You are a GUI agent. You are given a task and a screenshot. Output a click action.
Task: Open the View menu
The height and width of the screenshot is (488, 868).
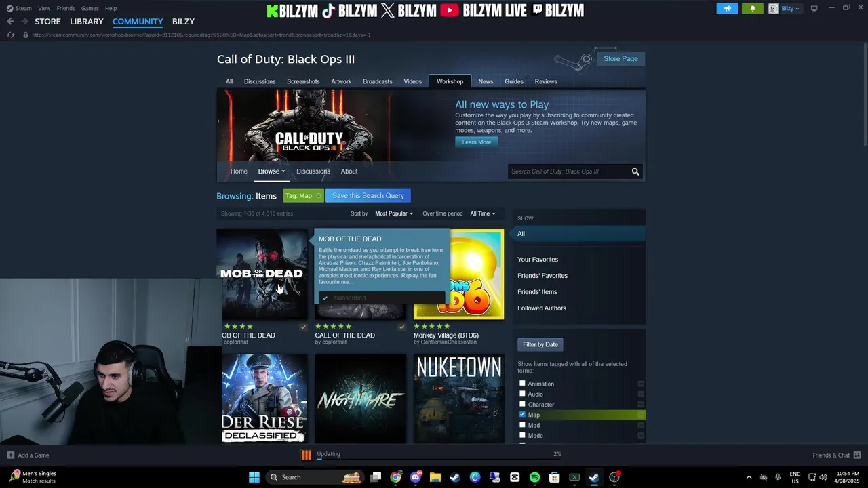coord(44,8)
